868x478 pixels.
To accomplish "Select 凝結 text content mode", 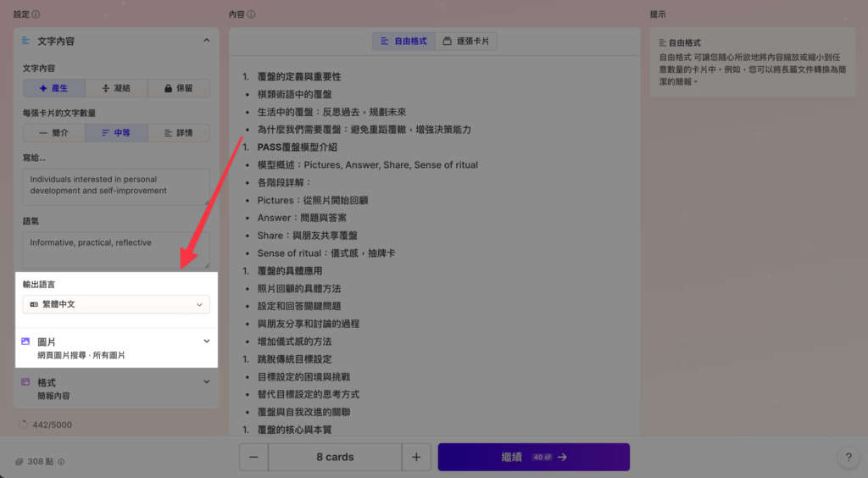I will click(x=116, y=88).
